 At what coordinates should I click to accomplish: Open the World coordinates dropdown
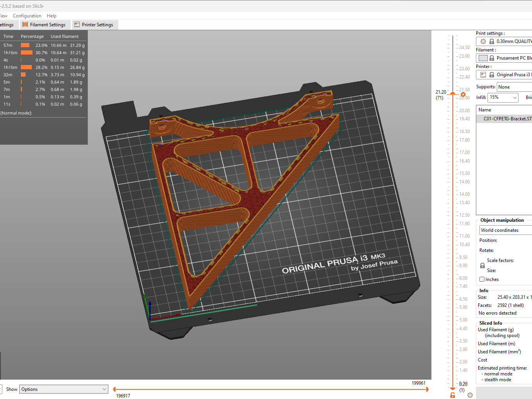[x=506, y=230]
